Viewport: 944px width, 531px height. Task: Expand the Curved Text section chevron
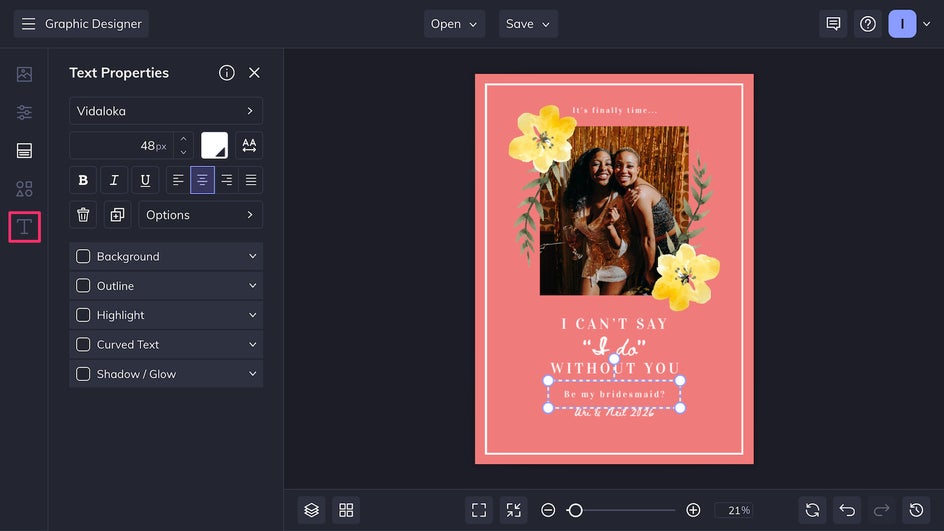[x=252, y=344]
